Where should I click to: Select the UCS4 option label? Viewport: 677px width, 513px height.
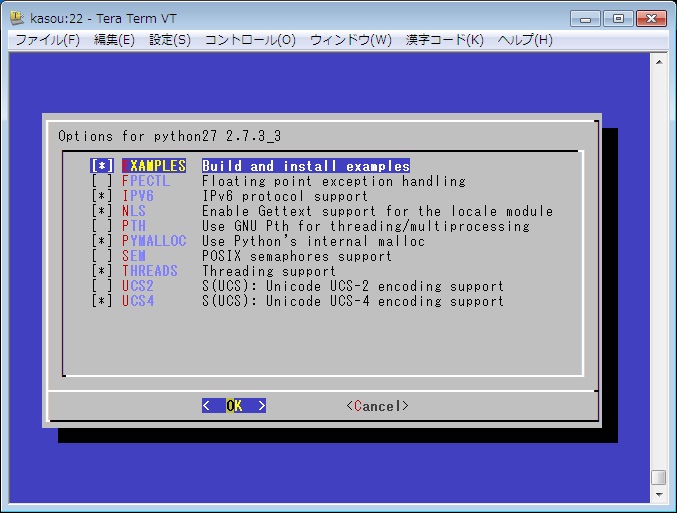click(138, 301)
